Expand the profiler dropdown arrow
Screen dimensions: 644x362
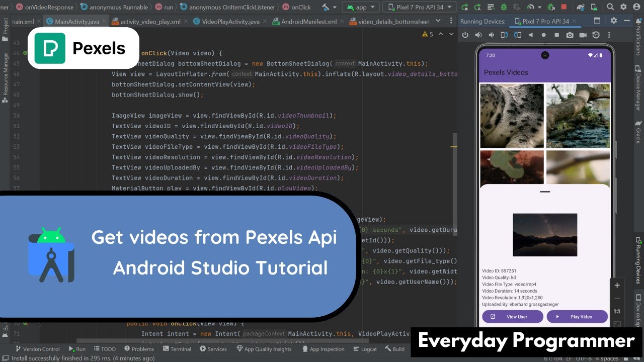click(x=539, y=8)
